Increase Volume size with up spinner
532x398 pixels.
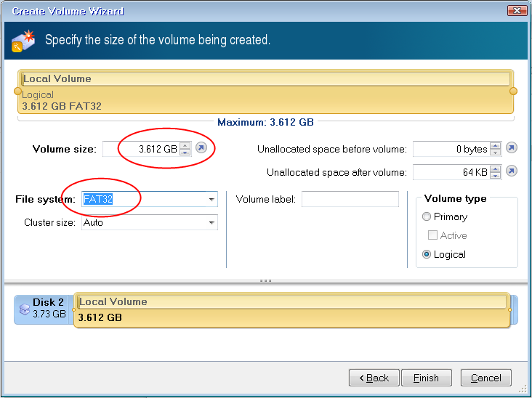[x=185, y=145]
